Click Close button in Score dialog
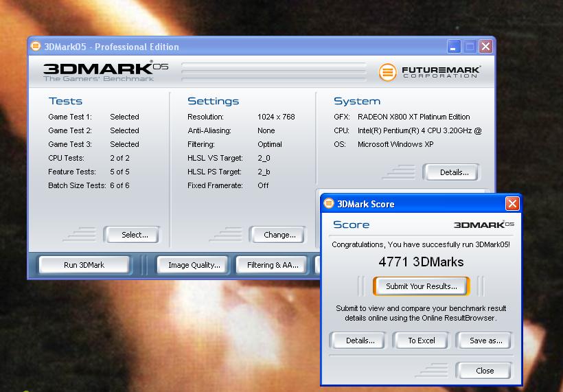The height and width of the screenshot is (392, 563). [484, 371]
